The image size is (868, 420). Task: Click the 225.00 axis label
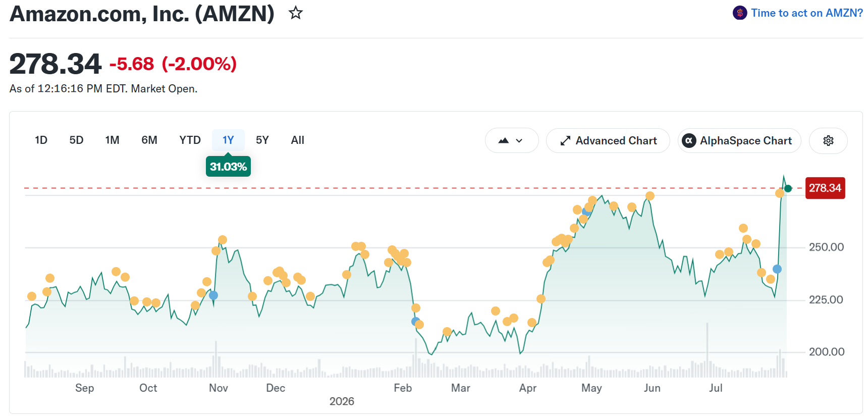pyautogui.click(x=826, y=300)
